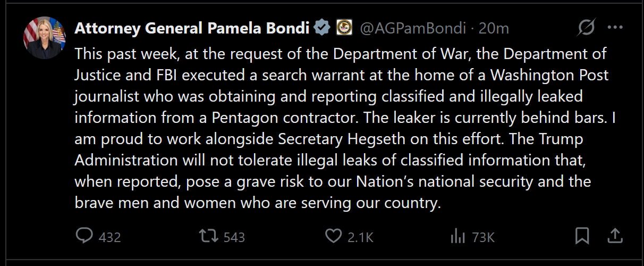Click the 73K views count

[483, 237]
